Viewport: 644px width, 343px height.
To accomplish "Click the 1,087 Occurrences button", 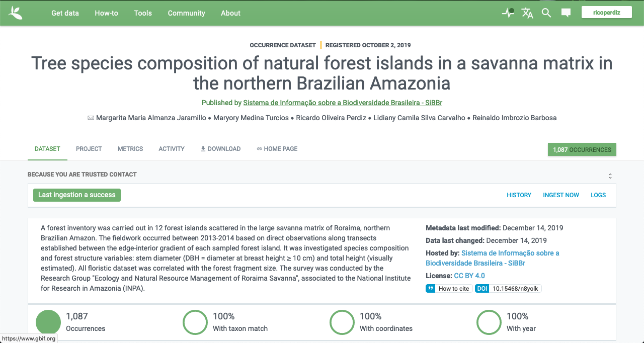I will point(582,149).
